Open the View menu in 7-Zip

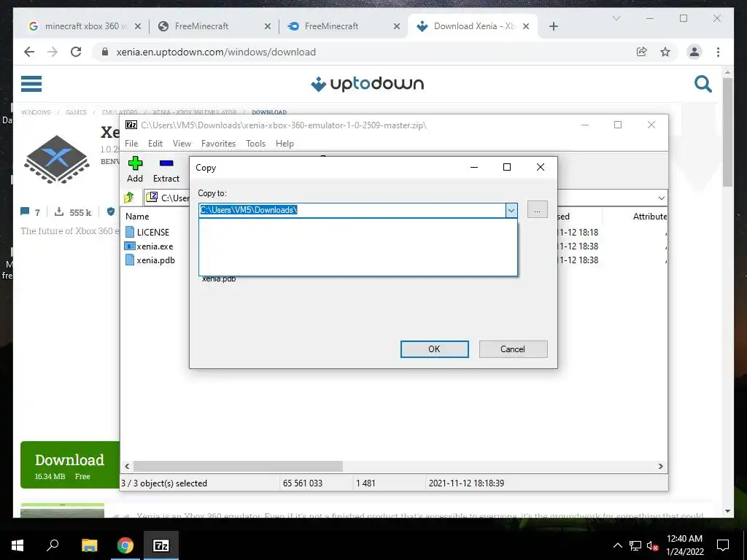[182, 144]
